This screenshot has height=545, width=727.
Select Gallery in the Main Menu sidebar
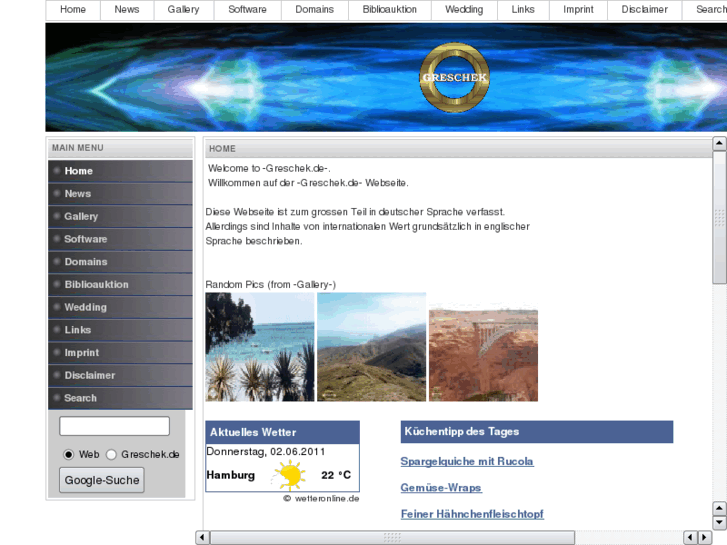[120, 217]
